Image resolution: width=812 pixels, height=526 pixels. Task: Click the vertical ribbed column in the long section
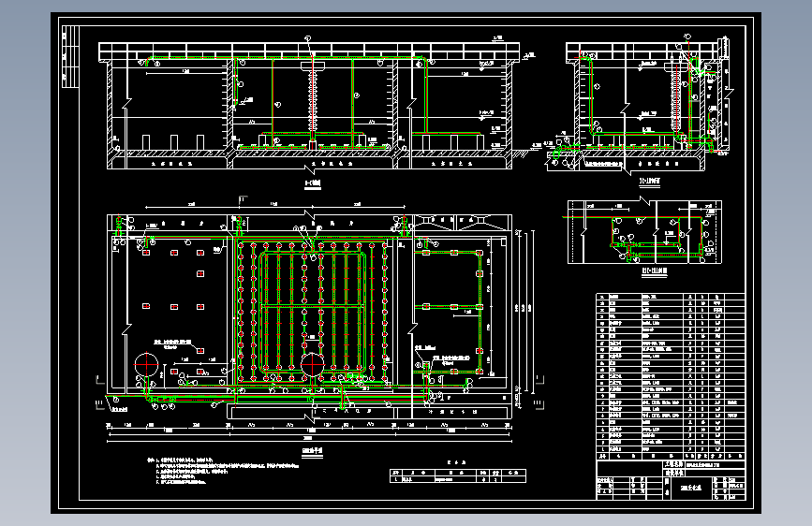point(313,101)
